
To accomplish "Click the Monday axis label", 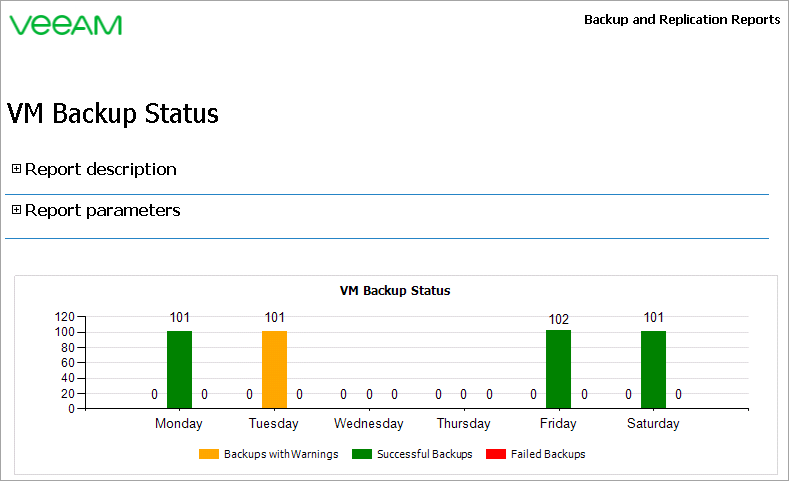I will pos(179,424).
